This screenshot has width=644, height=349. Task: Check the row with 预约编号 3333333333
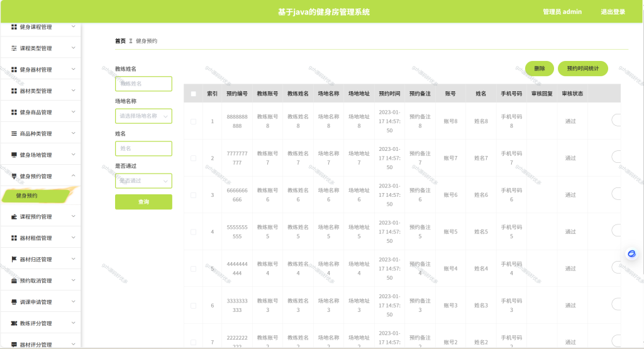pyautogui.click(x=194, y=306)
